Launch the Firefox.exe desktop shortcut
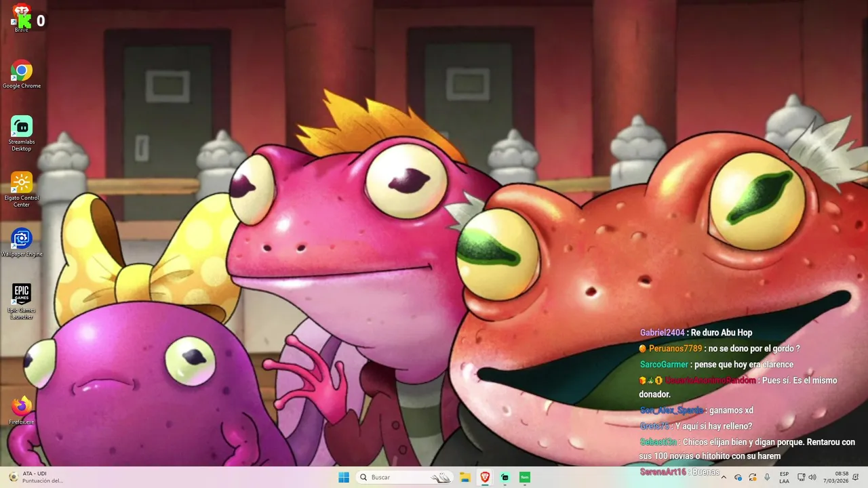This screenshot has height=488, width=868. (22, 411)
